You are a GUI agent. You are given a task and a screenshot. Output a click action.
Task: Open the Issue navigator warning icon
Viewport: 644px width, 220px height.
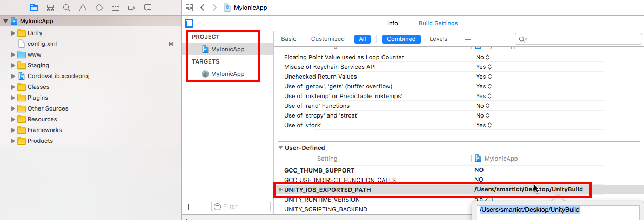pyautogui.click(x=83, y=8)
